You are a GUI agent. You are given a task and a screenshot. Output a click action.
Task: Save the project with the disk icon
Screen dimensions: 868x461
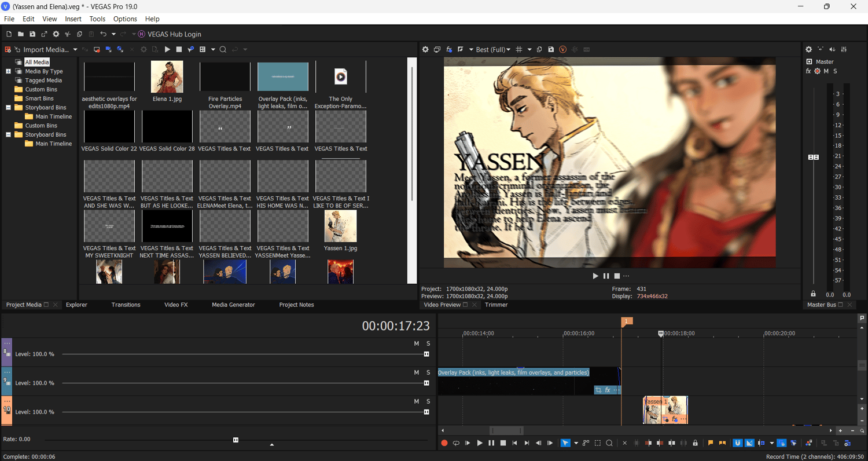point(32,34)
